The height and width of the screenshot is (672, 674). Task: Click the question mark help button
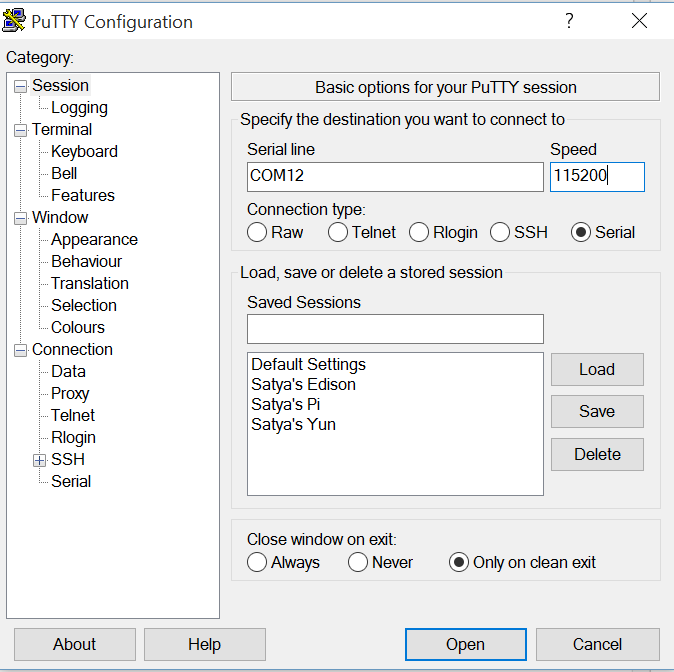(x=569, y=20)
